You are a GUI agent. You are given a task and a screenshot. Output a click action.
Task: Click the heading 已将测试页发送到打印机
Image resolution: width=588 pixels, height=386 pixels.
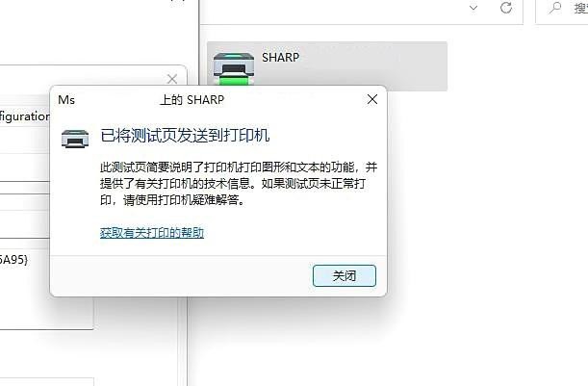point(185,136)
